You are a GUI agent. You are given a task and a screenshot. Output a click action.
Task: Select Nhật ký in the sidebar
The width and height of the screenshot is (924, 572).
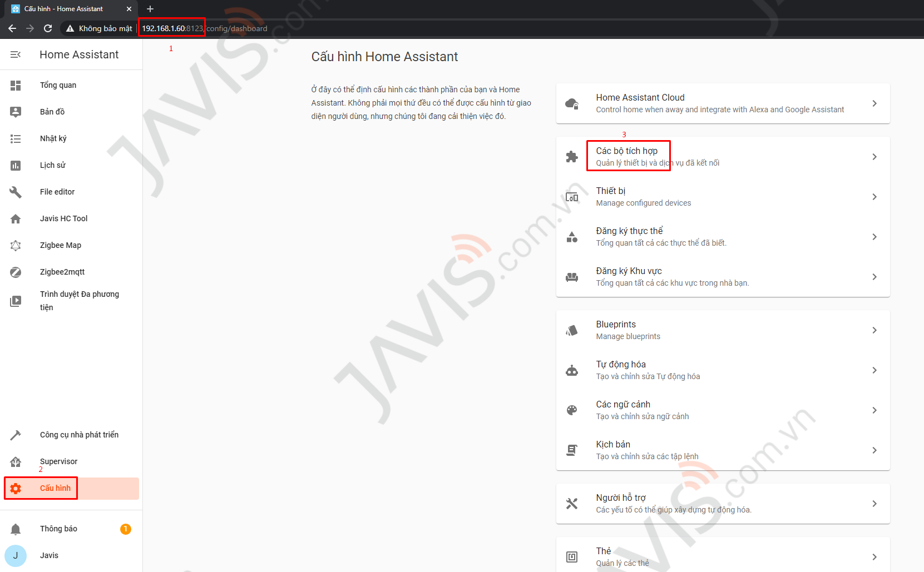coord(71,138)
